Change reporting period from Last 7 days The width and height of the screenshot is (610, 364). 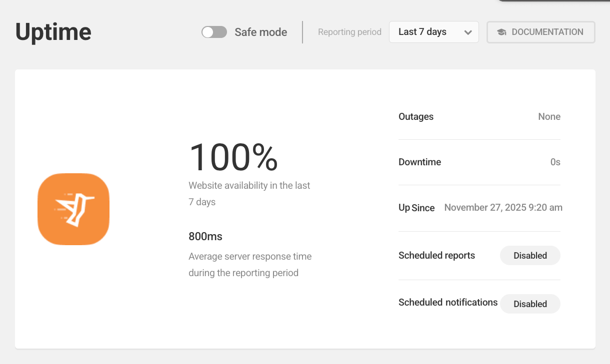pyautogui.click(x=433, y=32)
